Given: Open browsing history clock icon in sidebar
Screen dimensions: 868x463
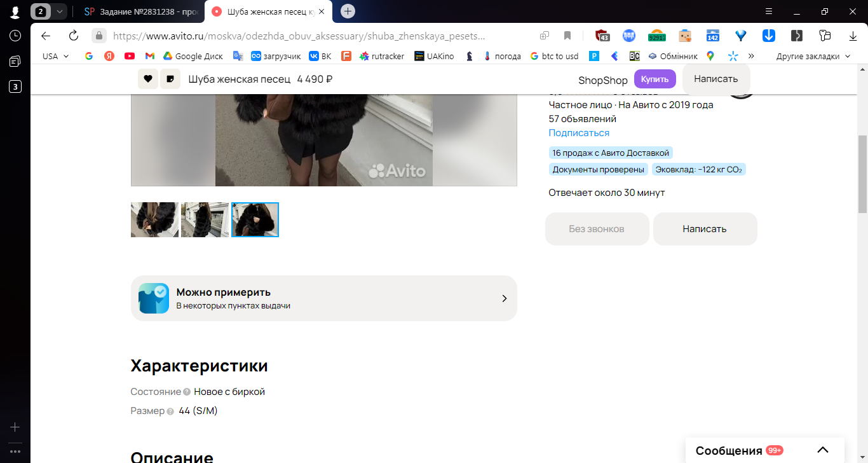Looking at the screenshot, I should (15, 36).
